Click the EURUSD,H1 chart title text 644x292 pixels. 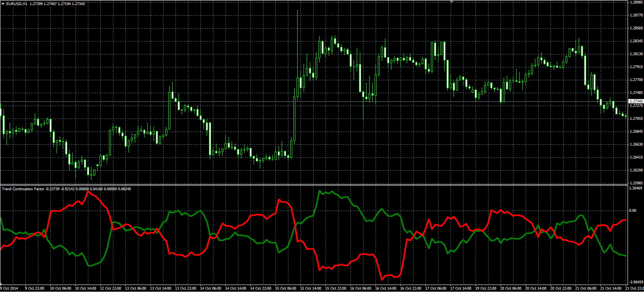coord(17,4)
